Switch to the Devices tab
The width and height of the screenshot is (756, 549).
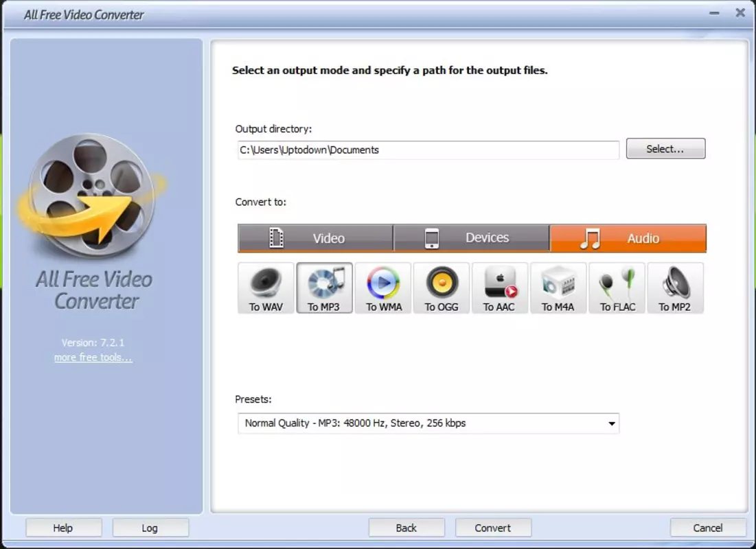coord(472,238)
